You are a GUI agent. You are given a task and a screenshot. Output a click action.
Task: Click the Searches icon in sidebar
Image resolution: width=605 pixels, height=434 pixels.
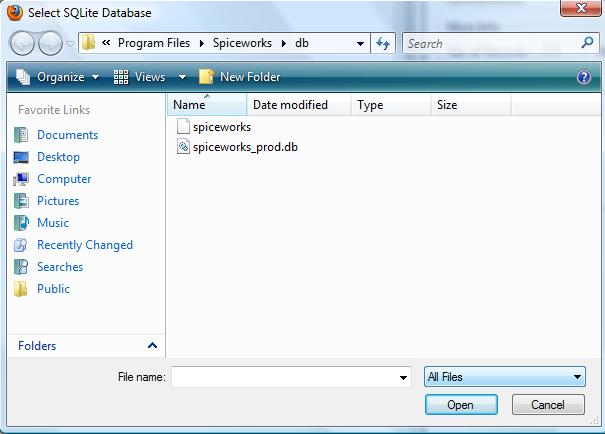(x=21, y=267)
